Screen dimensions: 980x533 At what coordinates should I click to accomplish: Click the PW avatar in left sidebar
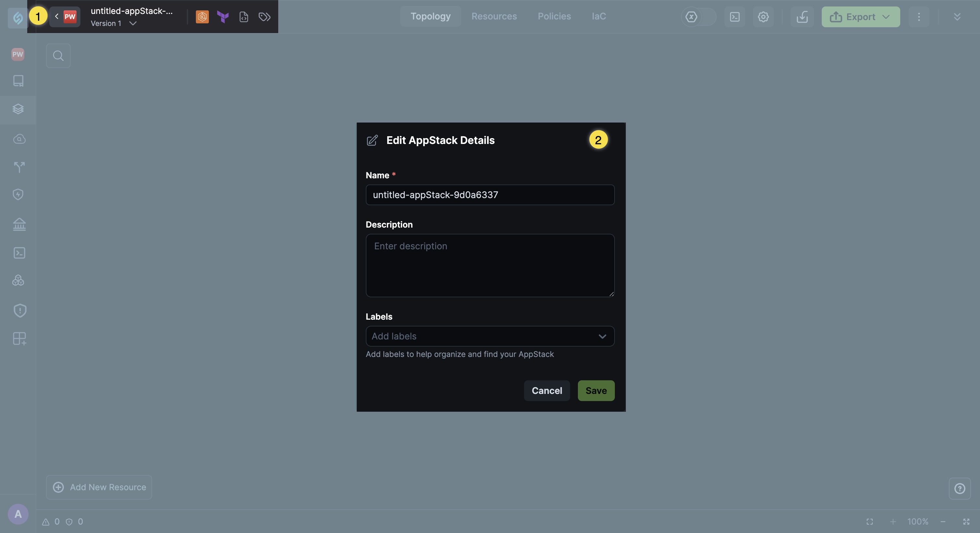(x=18, y=54)
